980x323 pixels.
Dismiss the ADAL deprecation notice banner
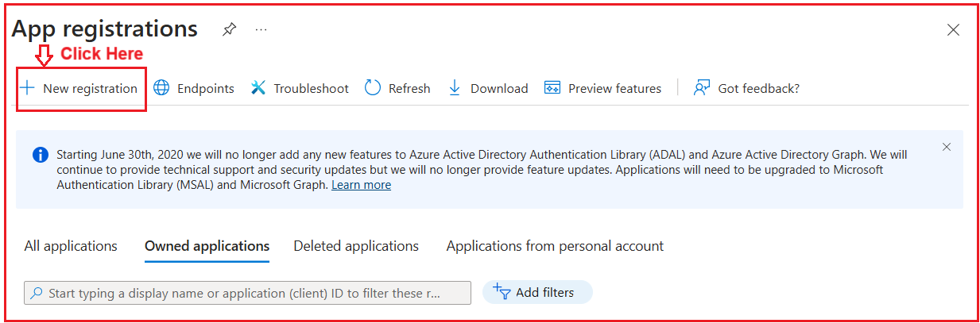[946, 147]
